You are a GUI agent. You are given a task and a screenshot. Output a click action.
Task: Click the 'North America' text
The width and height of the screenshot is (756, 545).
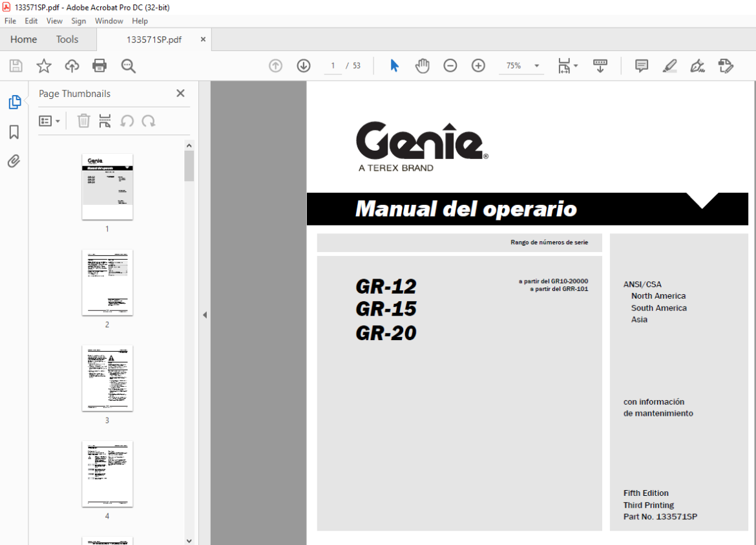pos(658,295)
